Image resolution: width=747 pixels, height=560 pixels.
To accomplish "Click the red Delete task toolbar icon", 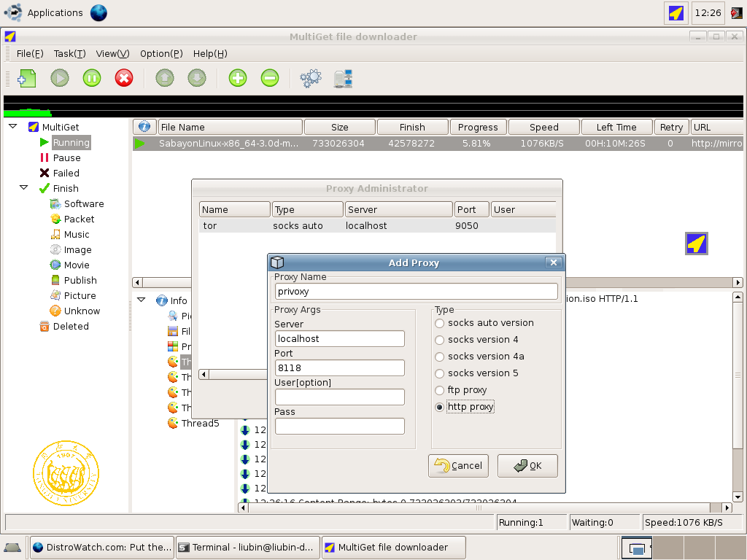I will pos(124,78).
